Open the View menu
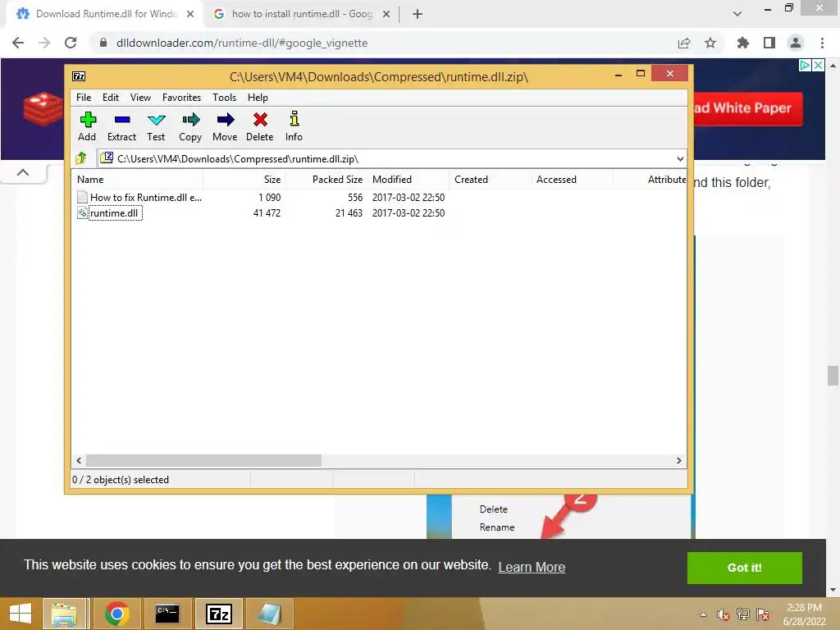This screenshot has width=840, height=630. (140, 98)
